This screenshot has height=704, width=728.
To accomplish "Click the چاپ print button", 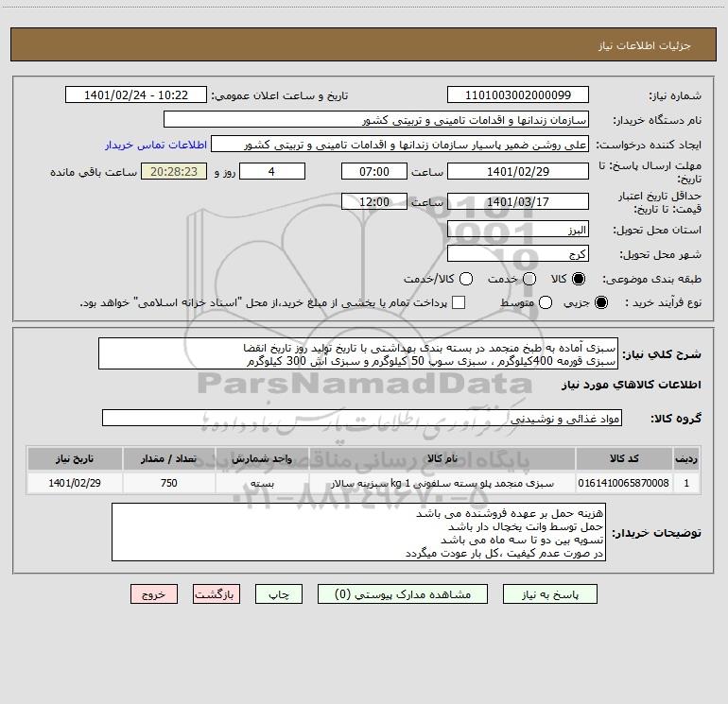I will [x=279, y=594].
